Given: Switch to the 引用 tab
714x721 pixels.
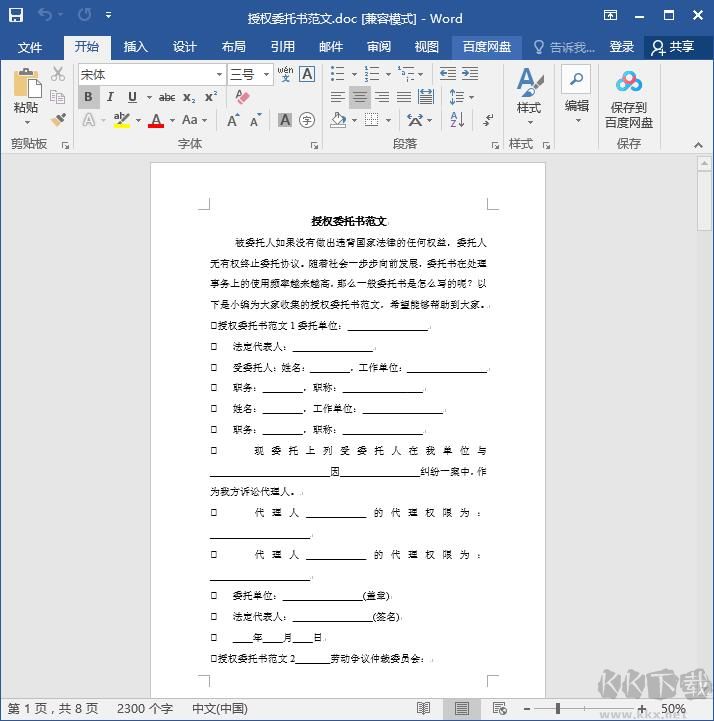Looking at the screenshot, I should [x=282, y=47].
